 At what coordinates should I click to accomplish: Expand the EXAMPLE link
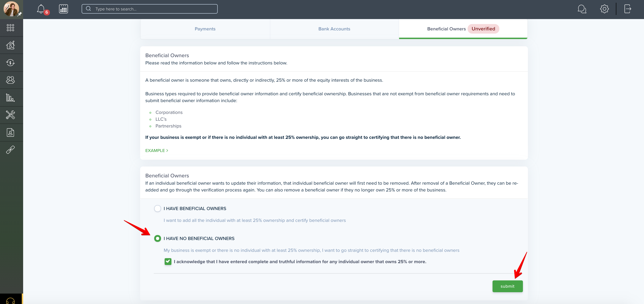pos(156,150)
